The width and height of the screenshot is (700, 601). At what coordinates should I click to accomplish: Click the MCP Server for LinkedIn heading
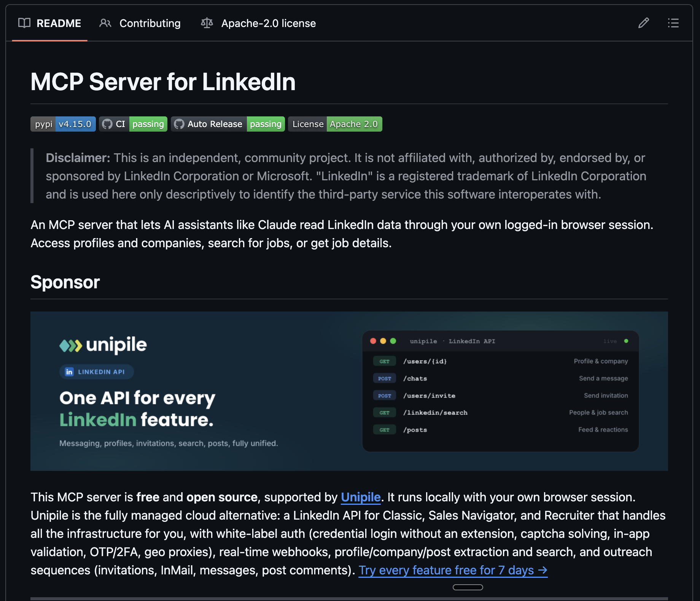(x=163, y=82)
